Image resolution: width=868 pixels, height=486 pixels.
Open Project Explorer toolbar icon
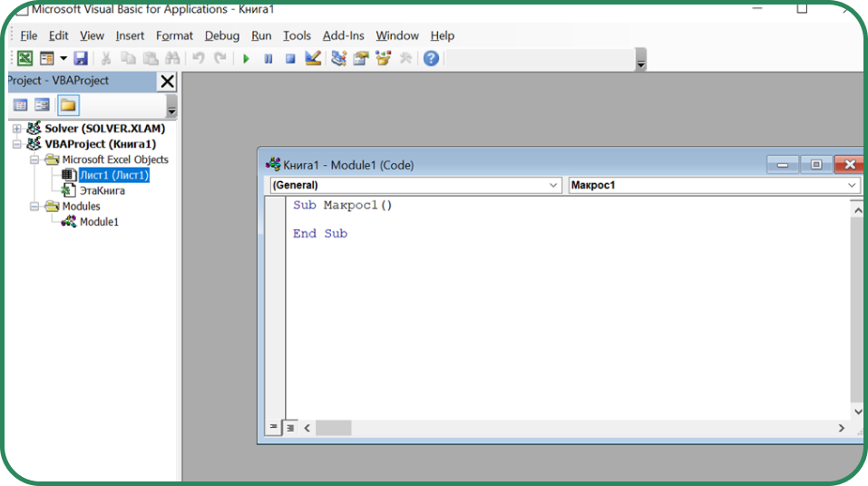point(339,58)
